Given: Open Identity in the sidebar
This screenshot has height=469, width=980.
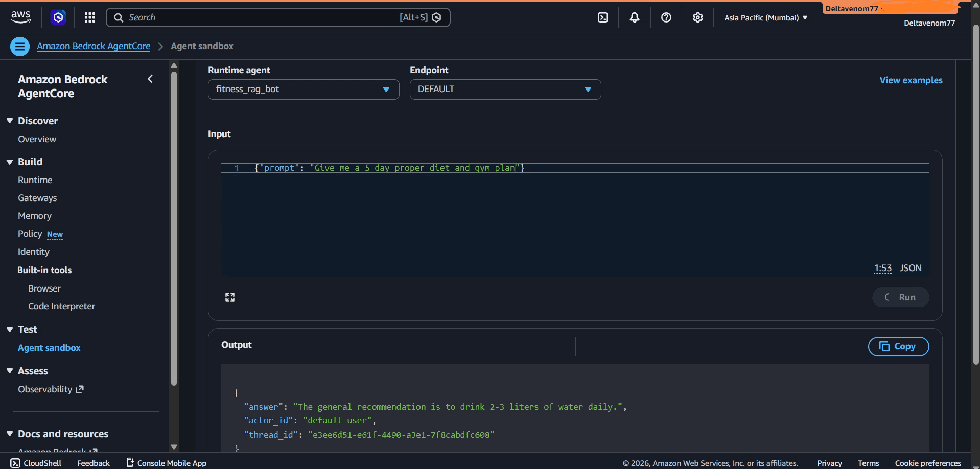Looking at the screenshot, I should click(34, 252).
